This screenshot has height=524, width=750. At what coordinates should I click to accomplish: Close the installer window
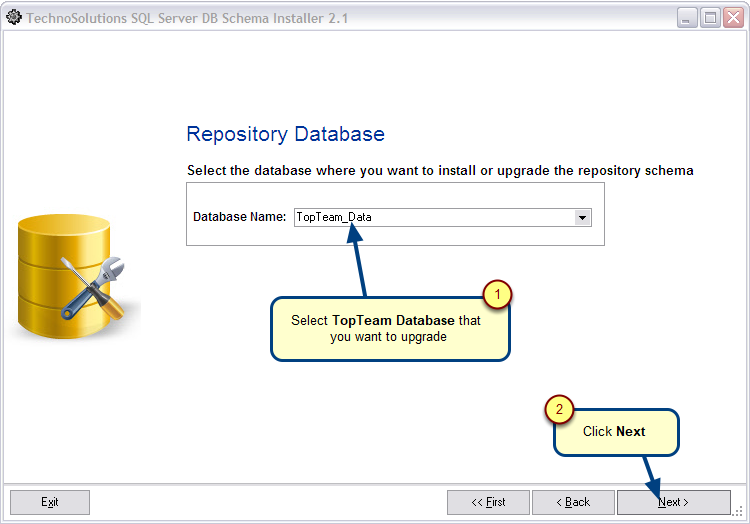click(x=734, y=18)
